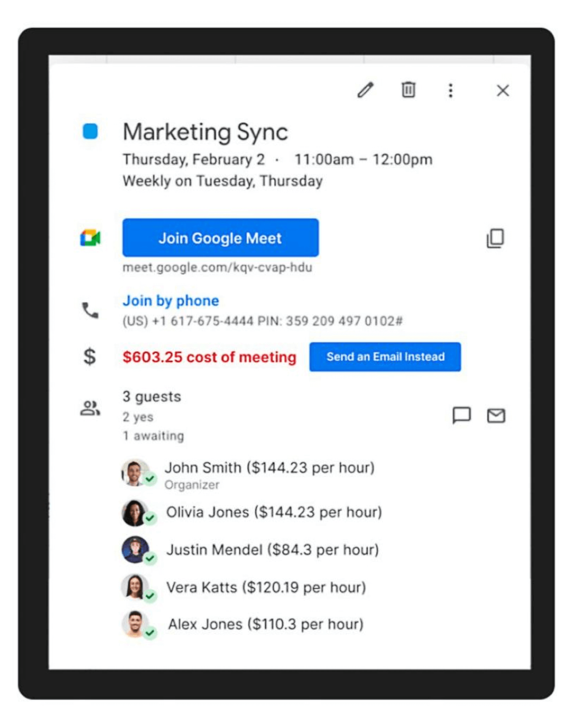Delete the event with the trash icon
The width and height of the screenshot is (573, 728).
[x=408, y=90]
